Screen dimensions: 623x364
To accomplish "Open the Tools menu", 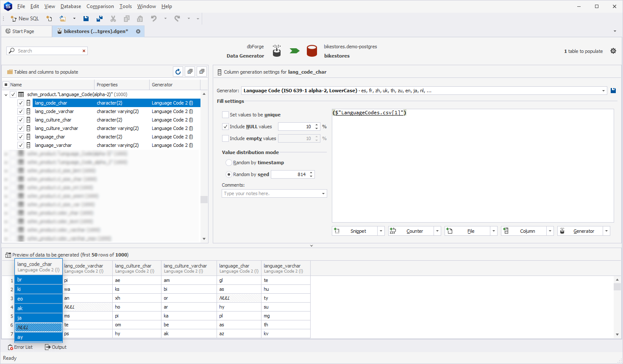I will click(125, 6).
